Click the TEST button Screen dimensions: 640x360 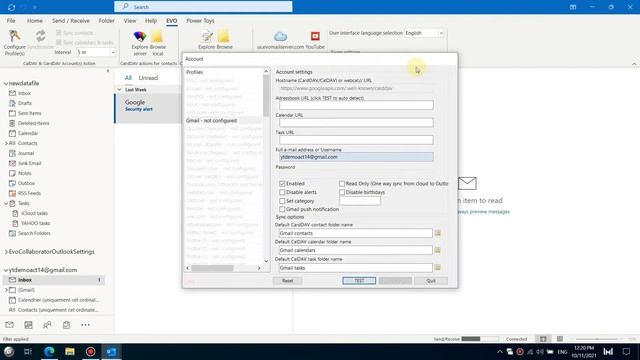tap(359, 281)
